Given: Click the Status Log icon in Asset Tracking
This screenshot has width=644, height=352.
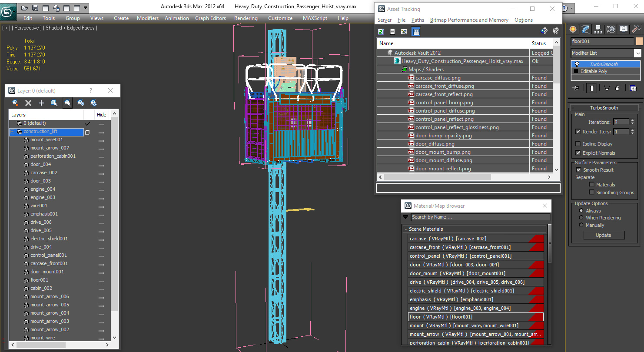Looking at the screenshot, I should (392, 31).
